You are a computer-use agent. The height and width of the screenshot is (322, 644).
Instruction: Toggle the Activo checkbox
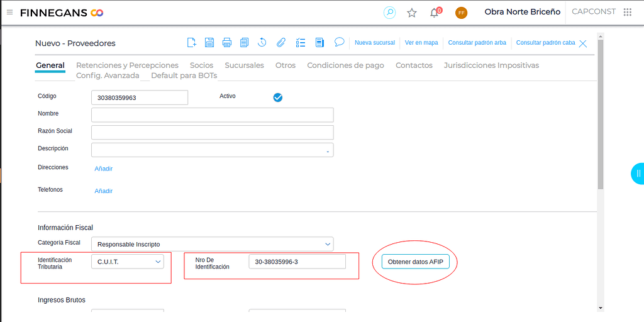pyautogui.click(x=277, y=97)
